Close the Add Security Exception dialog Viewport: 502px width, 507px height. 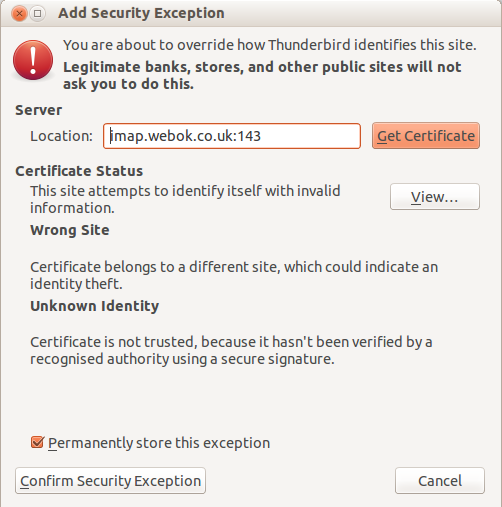coord(19,14)
